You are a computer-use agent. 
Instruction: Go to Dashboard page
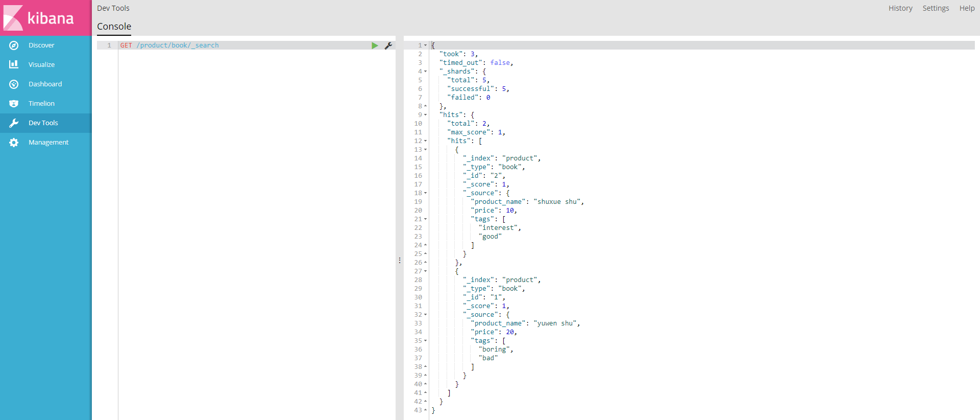click(x=45, y=84)
